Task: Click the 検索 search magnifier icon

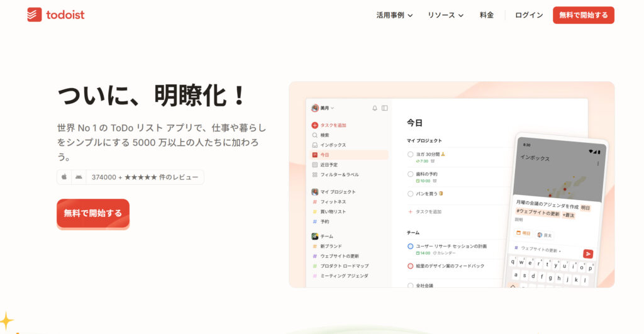Action: point(315,135)
